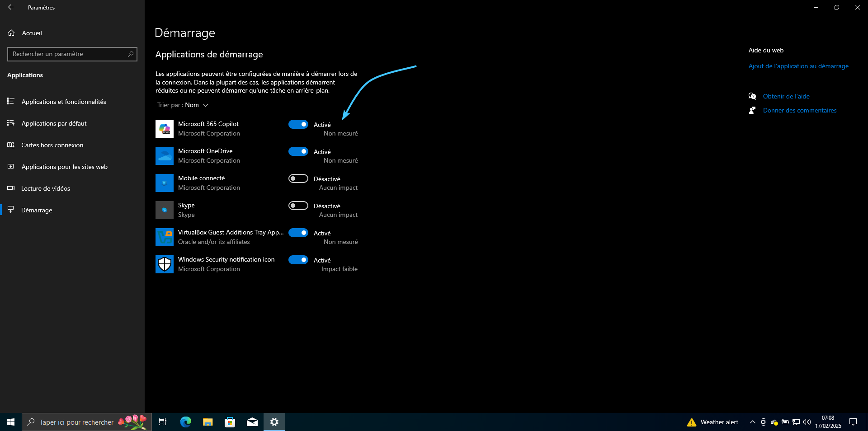This screenshot has width=868, height=431.
Task: Click the VirtualBox Guest Additions app icon
Action: (x=165, y=237)
